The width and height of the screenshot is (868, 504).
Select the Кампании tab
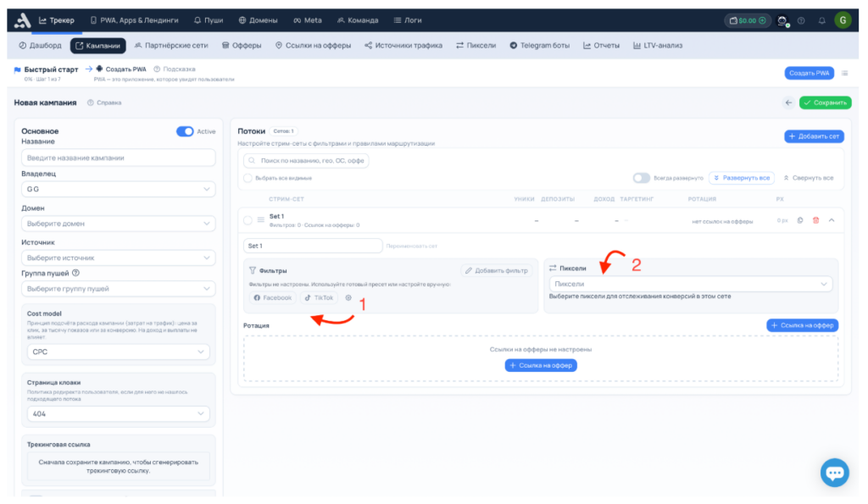pos(98,46)
